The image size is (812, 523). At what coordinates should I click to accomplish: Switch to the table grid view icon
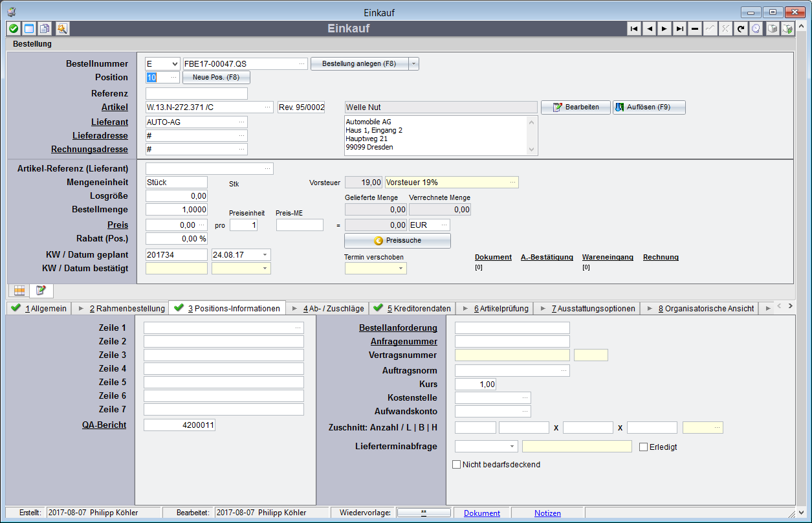point(19,291)
